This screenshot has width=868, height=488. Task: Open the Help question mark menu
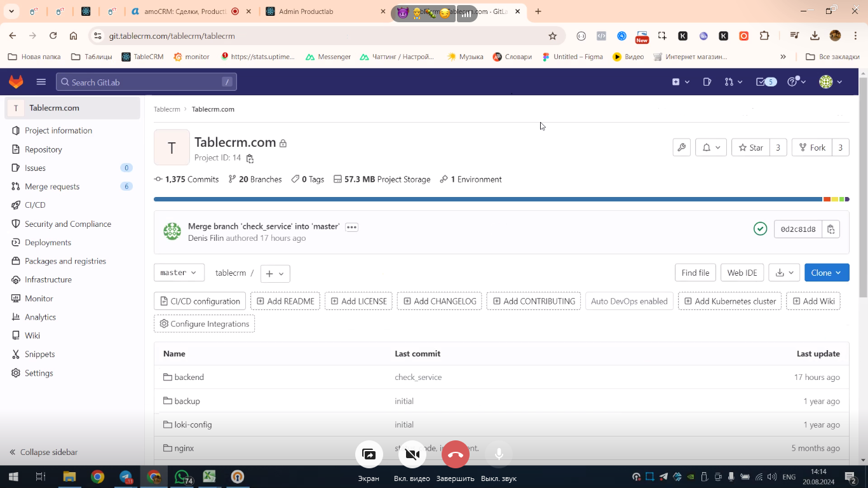pyautogui.click(x=796, y=81)
